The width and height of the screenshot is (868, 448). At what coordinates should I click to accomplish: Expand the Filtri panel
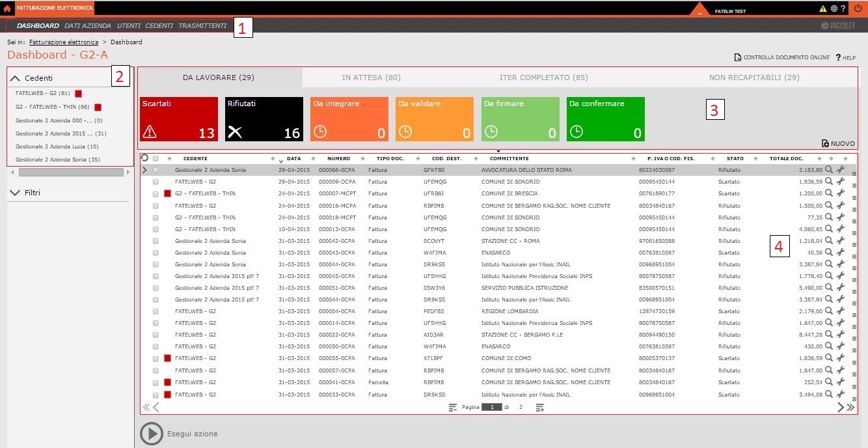click(16, 193)
